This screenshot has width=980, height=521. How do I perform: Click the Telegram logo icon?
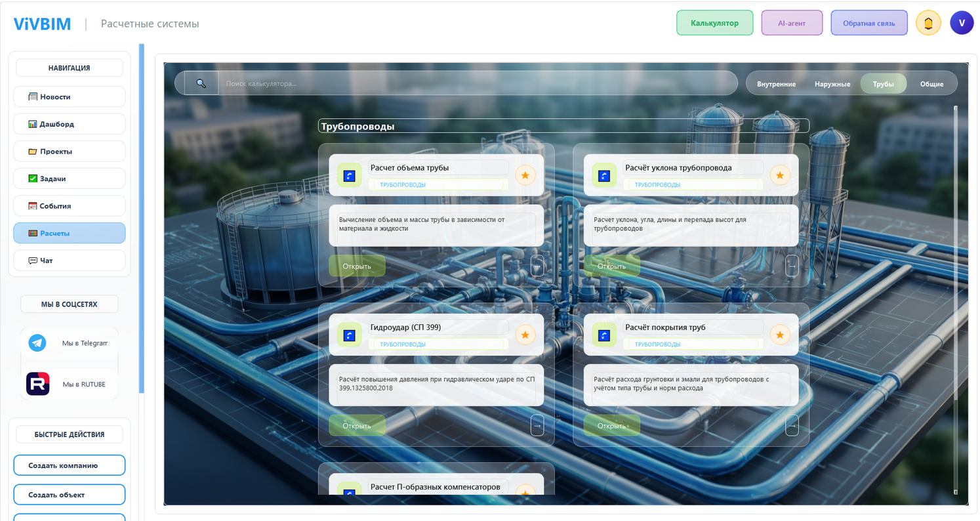[x=37, y=343]
